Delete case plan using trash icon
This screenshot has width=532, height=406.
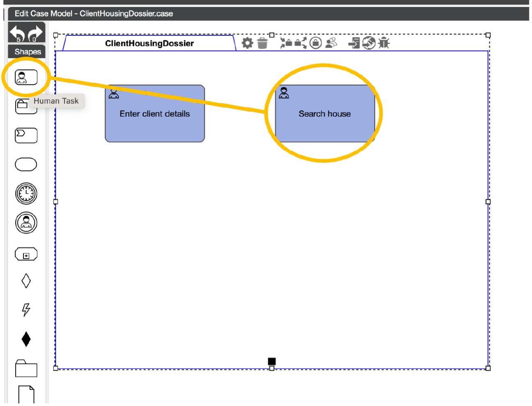tap(262, 43)
